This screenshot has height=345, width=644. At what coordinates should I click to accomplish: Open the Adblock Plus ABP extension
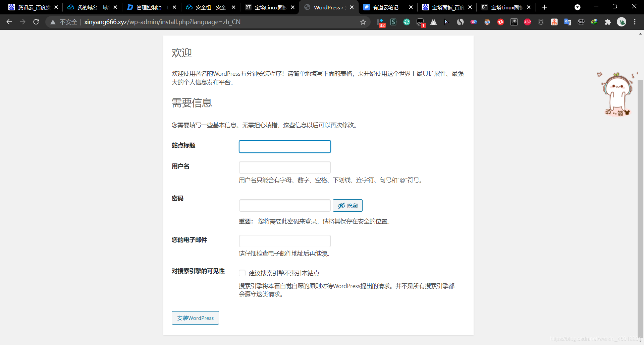point(528,22)
